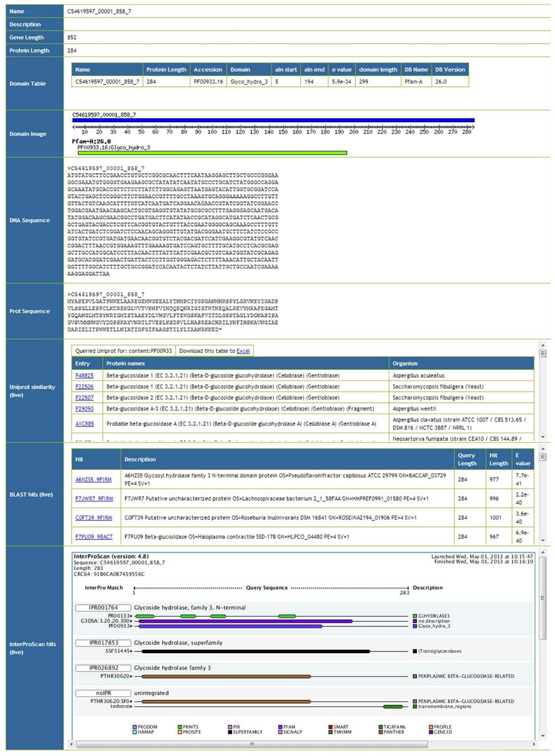Click the BLAST hits panel scroll-down arrow
Image resolution: width=555 pixels, height=756 pixels.
pos(543,541)
